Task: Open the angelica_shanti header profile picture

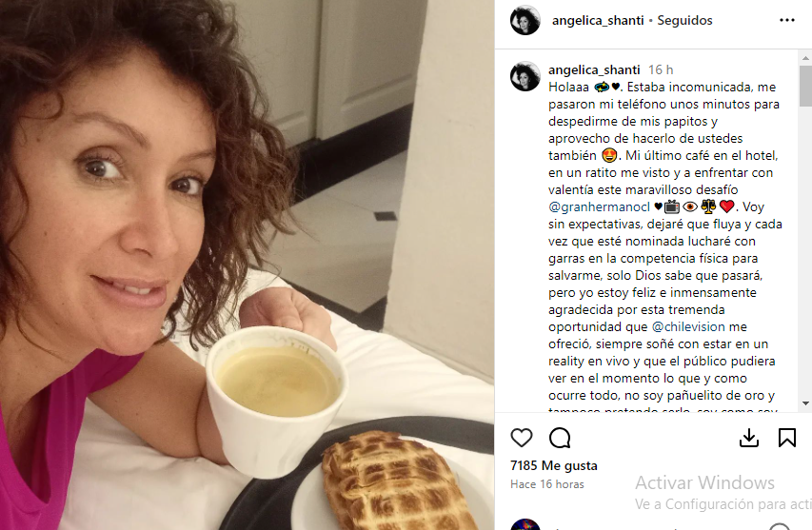Action: click(525, 20)
